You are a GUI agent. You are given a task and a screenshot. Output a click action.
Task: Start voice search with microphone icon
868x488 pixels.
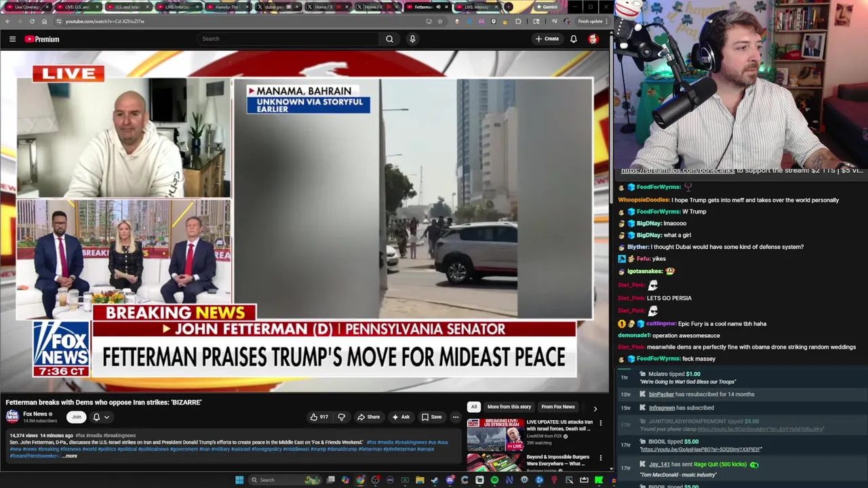[x=412, y=39]
